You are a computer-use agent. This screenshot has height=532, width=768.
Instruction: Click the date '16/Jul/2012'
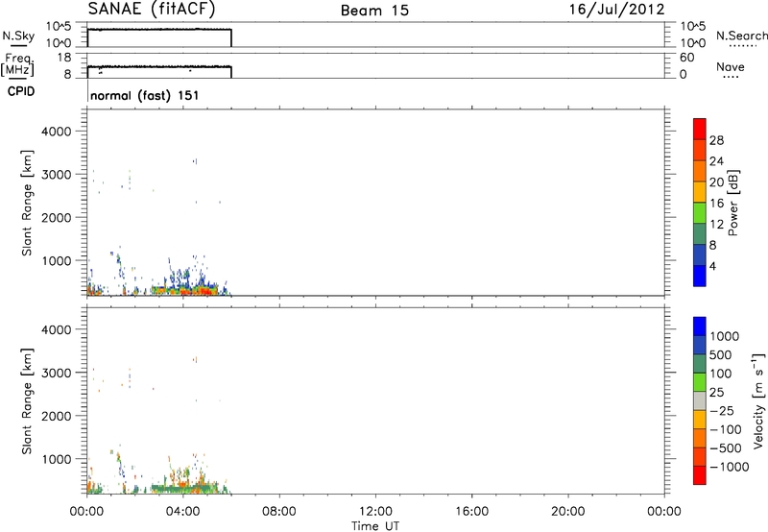pyautogui.click(x=616, y=10)
